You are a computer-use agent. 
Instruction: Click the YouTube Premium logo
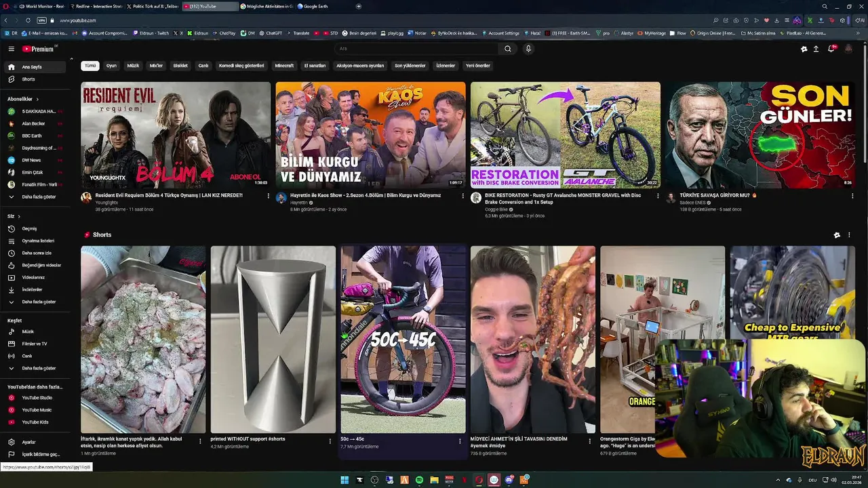pyautogui.click(x=39, y=49)
